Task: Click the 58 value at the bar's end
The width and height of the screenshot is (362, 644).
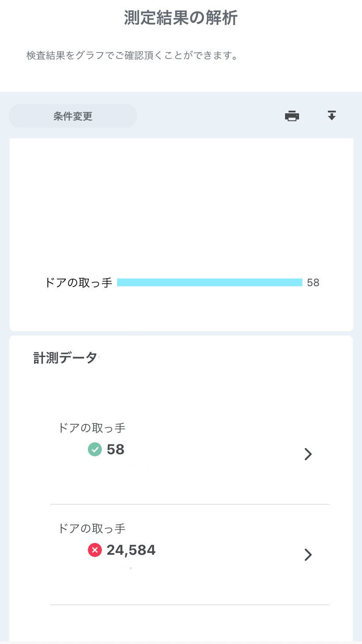Action: click(x=313, y=283)
